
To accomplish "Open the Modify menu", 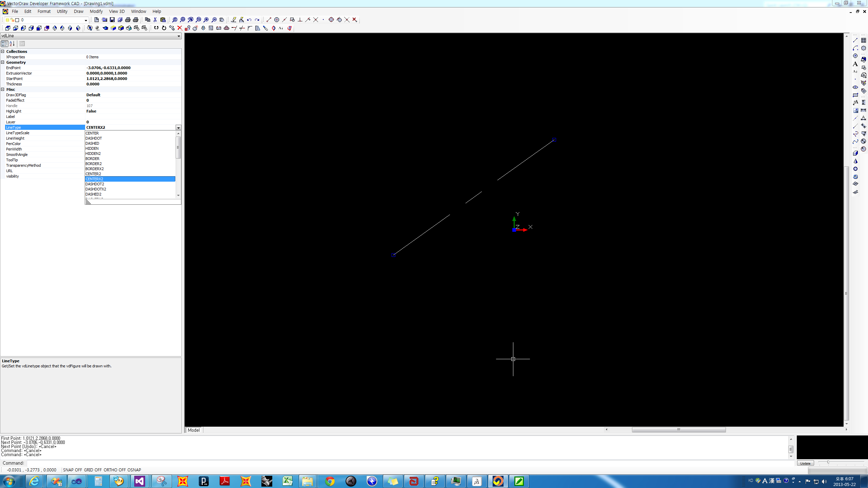I will [96, 11].
